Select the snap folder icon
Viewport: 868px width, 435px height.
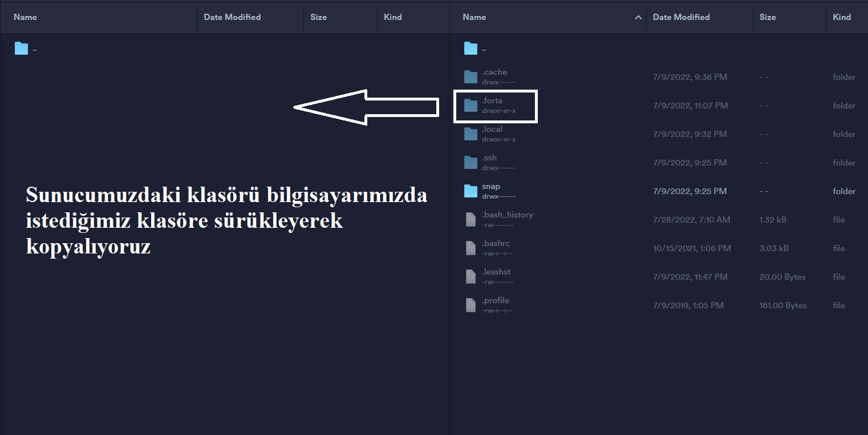pos(470,191)
